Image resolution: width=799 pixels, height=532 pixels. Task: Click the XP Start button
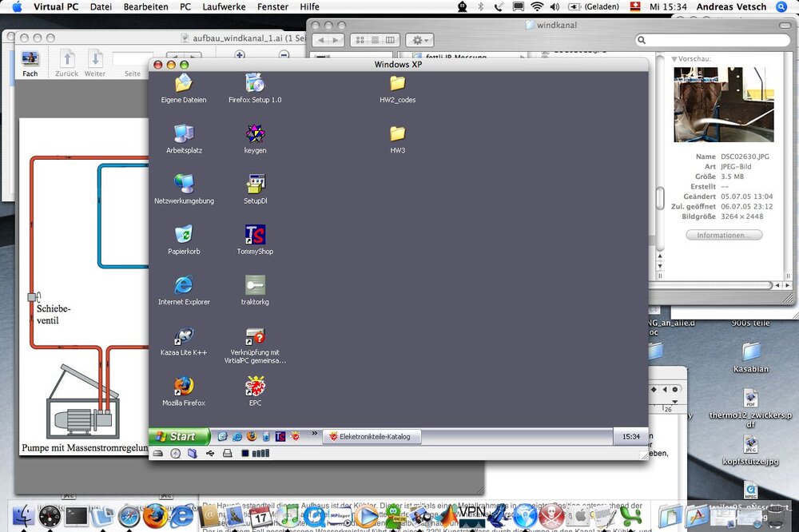[x=178, y=436]
